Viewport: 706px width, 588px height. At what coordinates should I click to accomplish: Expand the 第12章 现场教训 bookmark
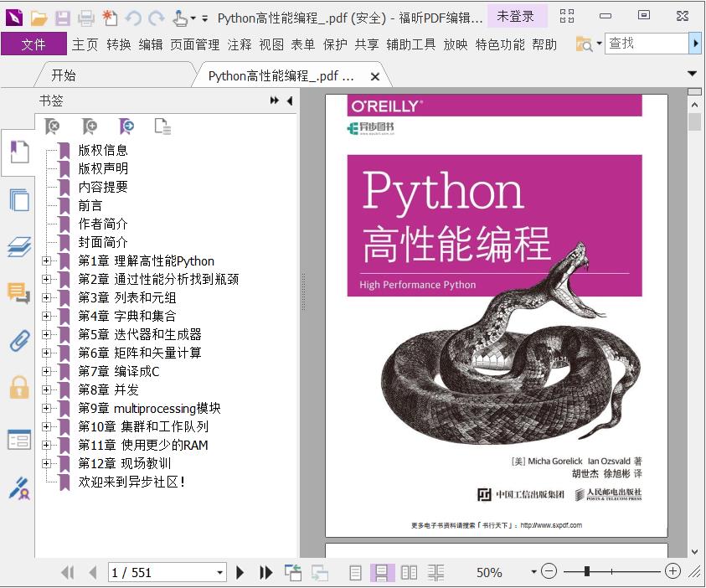tap(46, 463)
